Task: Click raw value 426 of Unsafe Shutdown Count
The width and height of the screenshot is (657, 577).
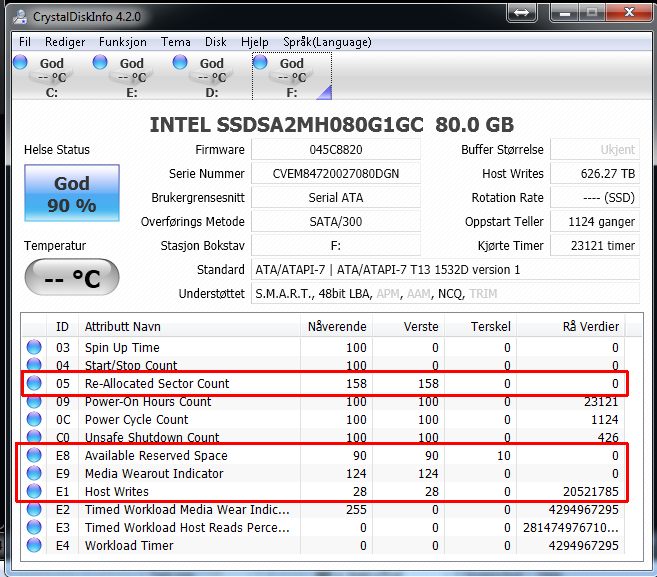Action: pyautogui.click(x=608, y=437)
